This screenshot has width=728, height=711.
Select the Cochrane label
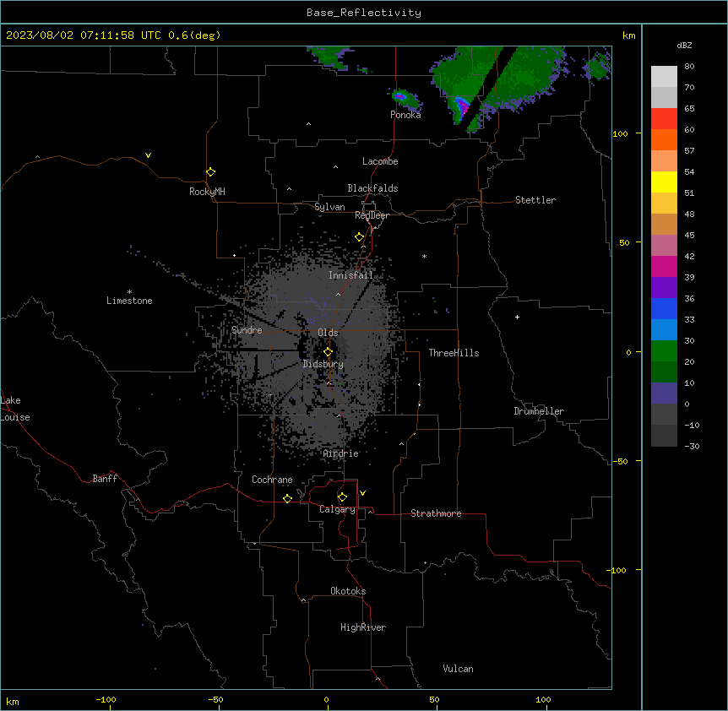click(272, 480)
